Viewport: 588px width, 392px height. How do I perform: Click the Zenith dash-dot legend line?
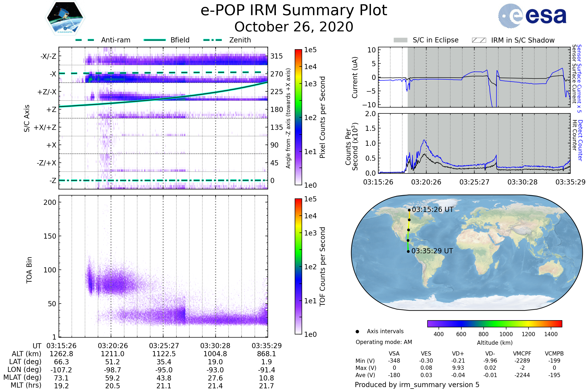[212, 40]
